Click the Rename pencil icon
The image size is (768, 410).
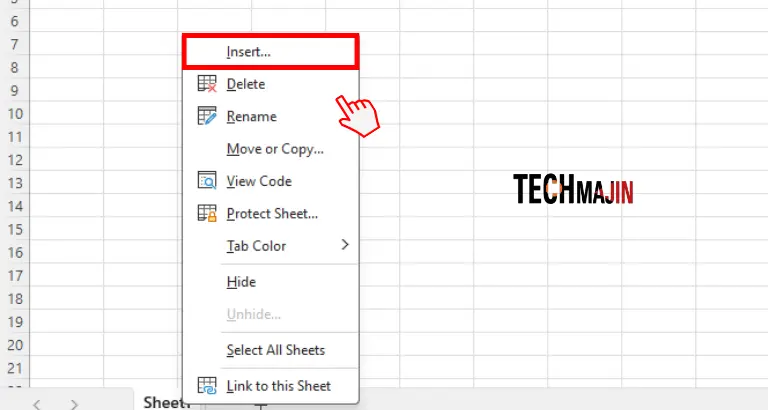[207, 116]
